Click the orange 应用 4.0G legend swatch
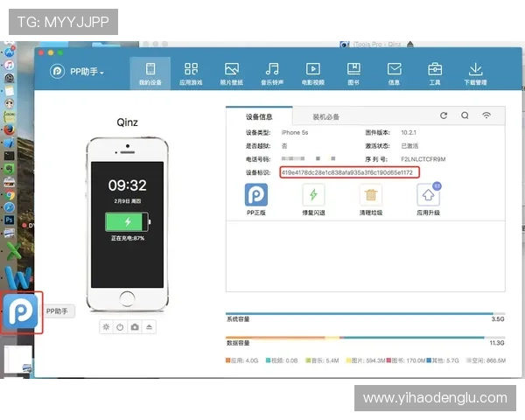This screenshot has height=420, width=525. (228, 360)
